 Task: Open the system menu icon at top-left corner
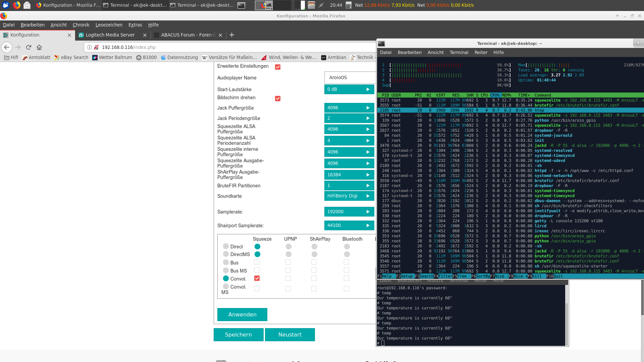[6, 5]
